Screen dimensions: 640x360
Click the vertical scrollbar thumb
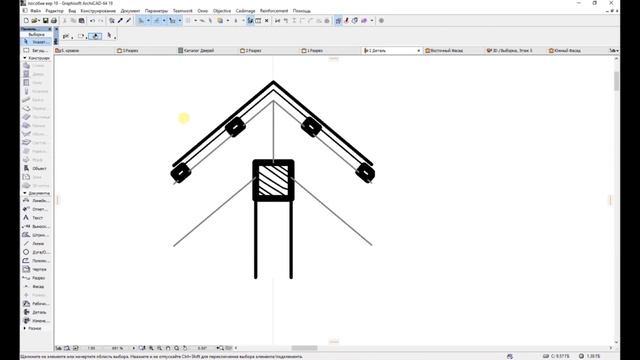coord(616,80)
